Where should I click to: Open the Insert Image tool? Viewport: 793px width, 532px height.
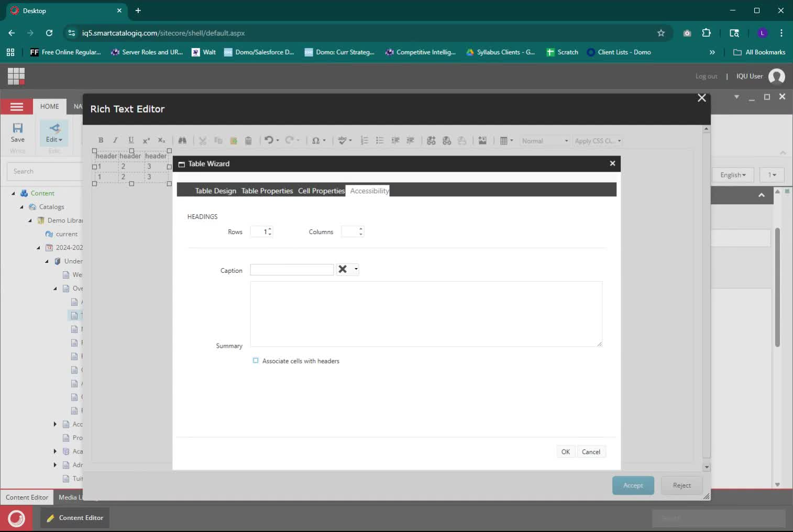[x=482, y=140]
